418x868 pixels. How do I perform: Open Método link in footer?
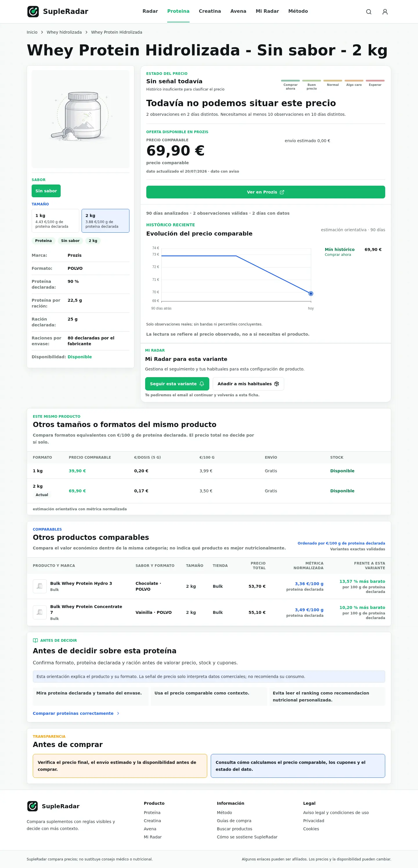[224, 812]
